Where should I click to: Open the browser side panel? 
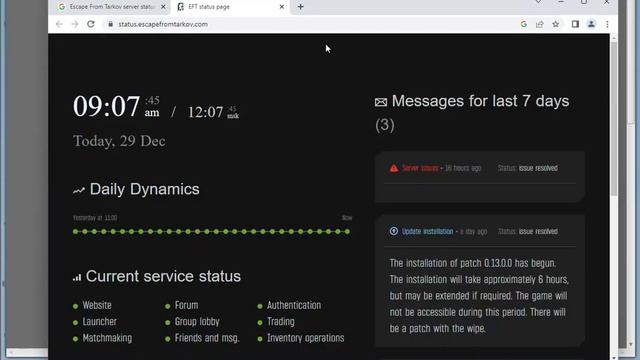[575, 24]
